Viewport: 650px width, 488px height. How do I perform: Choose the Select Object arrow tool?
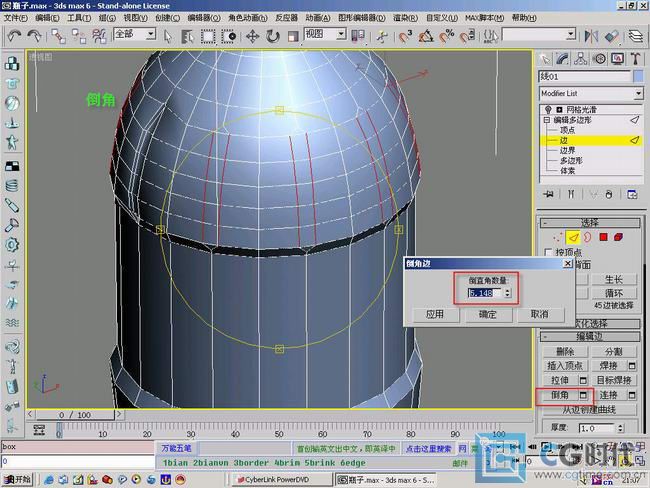tap(167, 36)
